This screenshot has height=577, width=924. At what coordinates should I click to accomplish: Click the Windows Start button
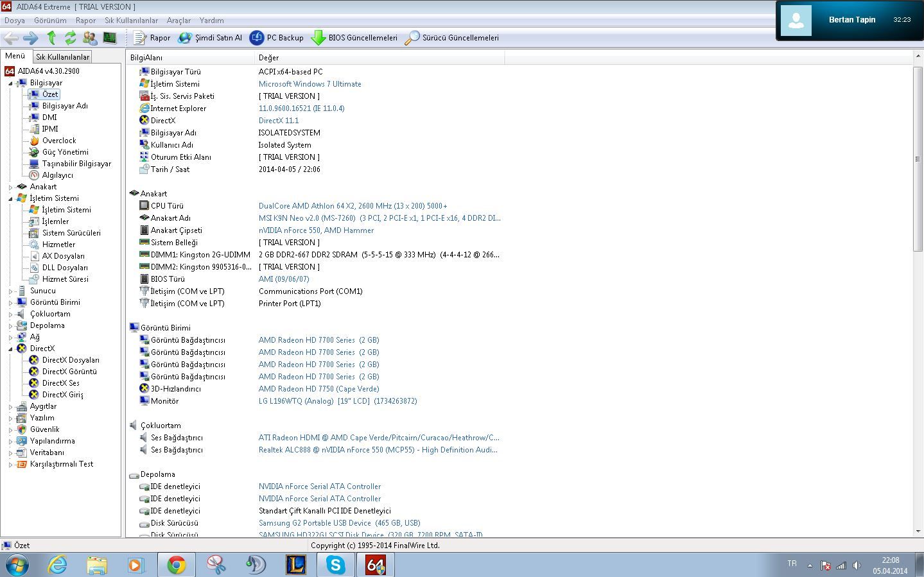point(17,565)
